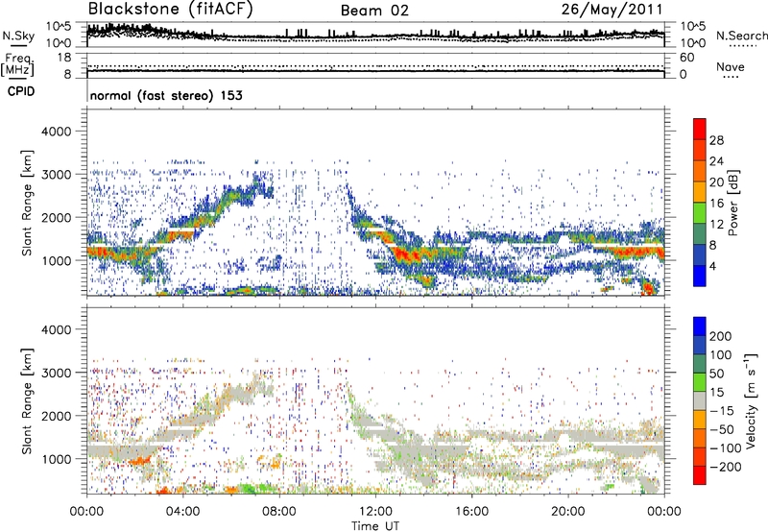Click the 'N.Search' legend label
768x532 pixels.
(741, 36)
